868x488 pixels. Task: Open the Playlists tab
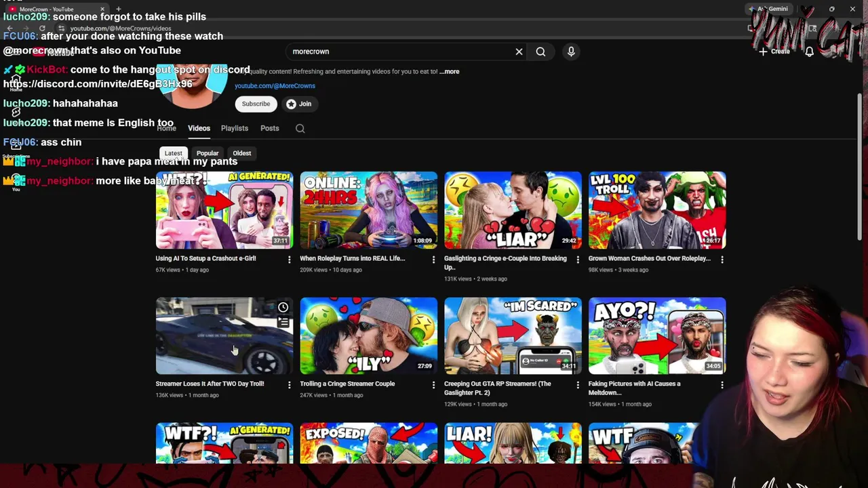click(235, 128)
